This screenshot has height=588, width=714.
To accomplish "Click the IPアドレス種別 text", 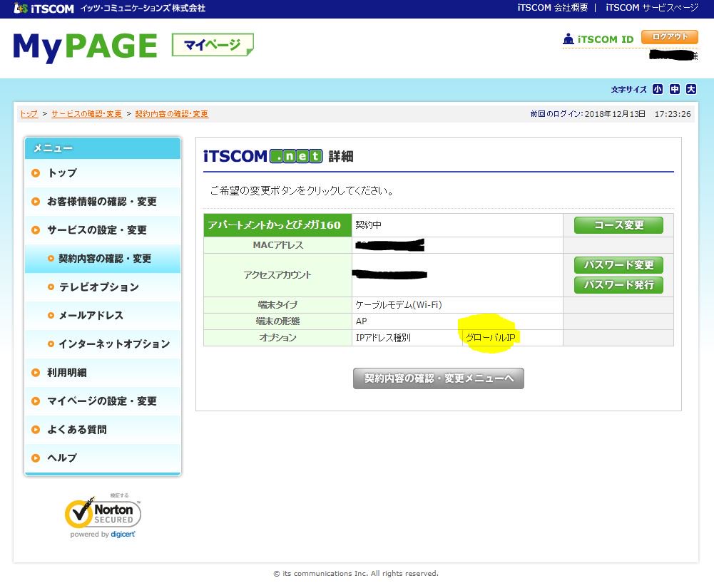I will coord(383,338).
